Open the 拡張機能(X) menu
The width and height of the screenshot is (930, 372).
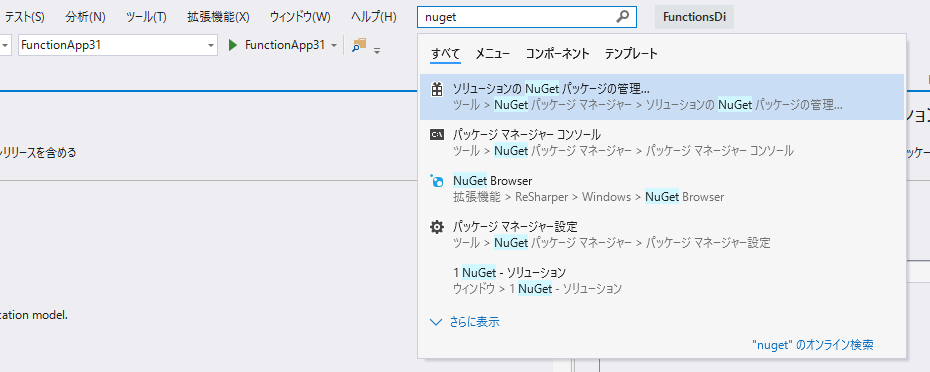click(218, 17)
